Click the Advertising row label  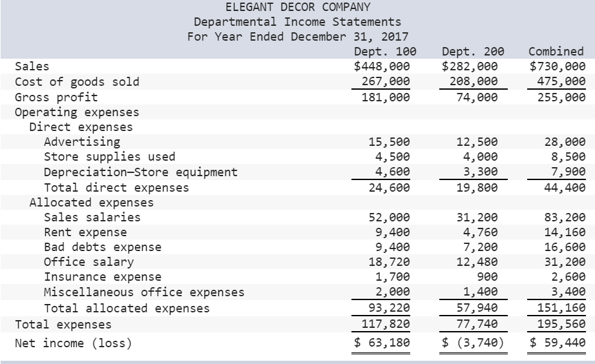[x=82, y=142]
